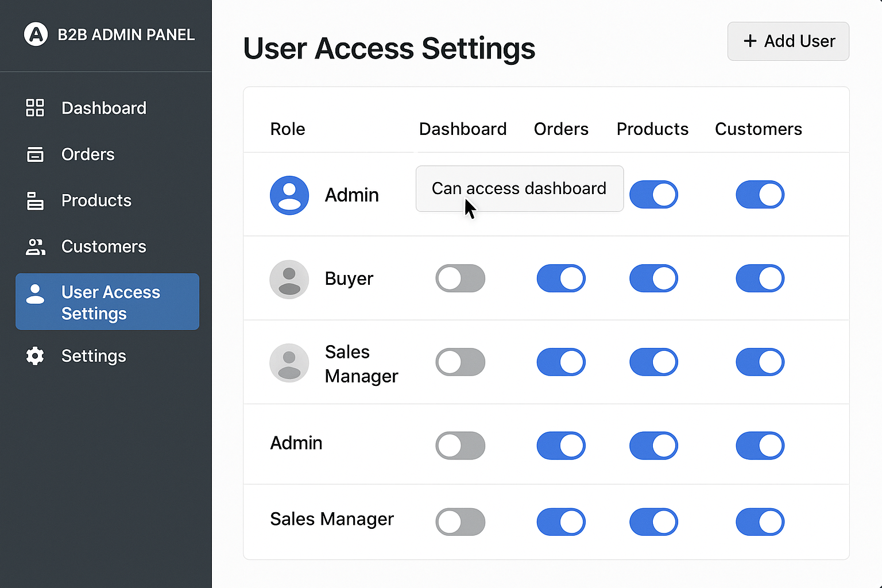Click the Dashboard grid icon in sidebar
Viewport: 882px width, 588px height.
point(35,108)
